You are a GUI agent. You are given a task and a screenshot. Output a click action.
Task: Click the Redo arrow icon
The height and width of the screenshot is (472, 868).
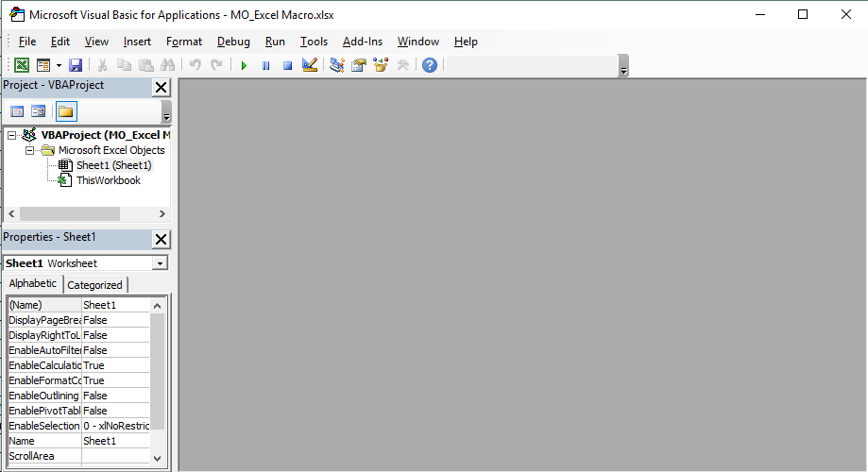pos(216,65)
